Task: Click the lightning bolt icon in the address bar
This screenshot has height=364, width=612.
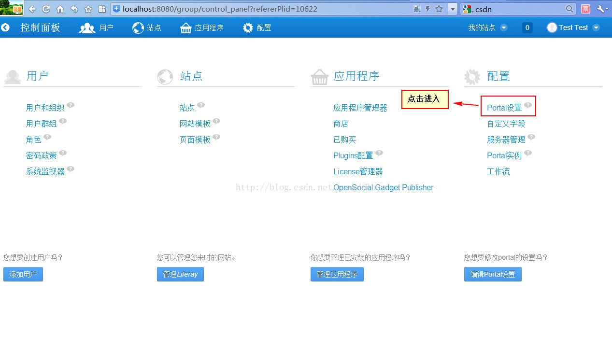Action: coord(428,9)
